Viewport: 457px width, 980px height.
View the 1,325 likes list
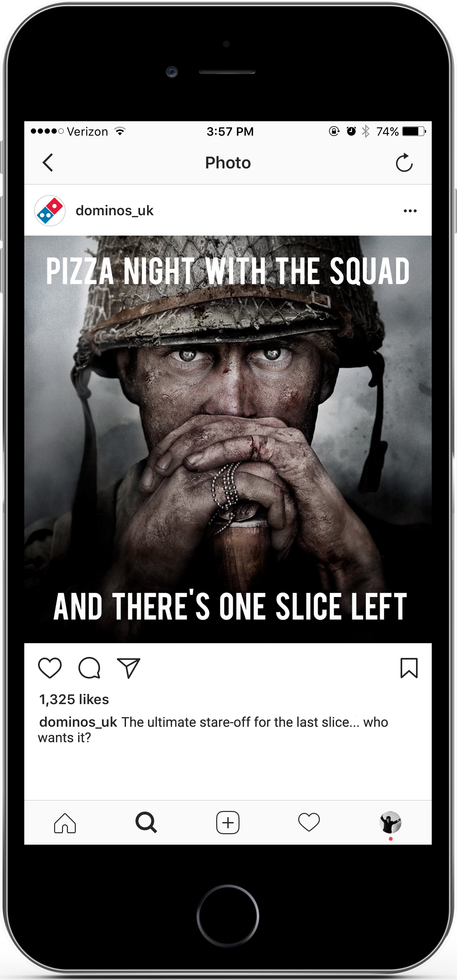pos(74,699)
